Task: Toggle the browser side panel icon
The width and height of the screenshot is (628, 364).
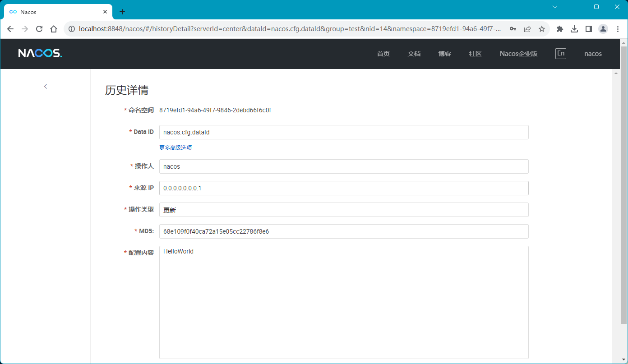Action: [589, 29]
